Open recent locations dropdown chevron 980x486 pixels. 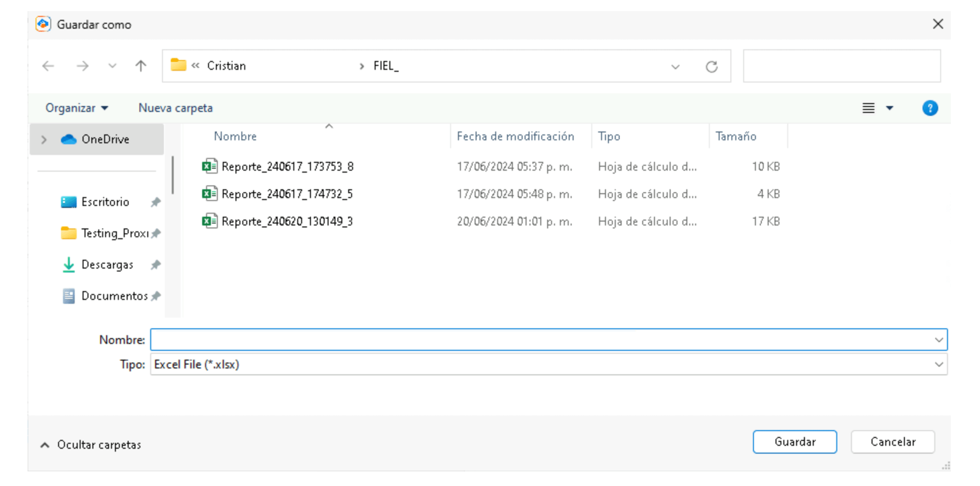[112, 66]
